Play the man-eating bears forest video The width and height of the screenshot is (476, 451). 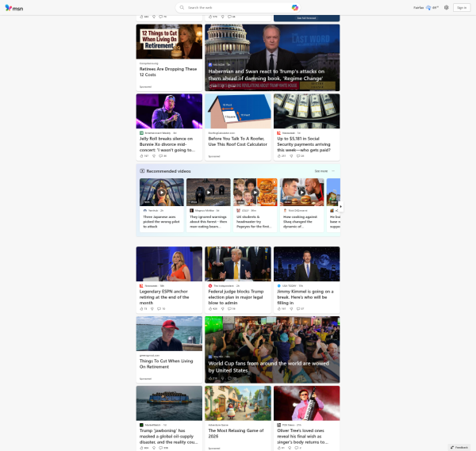(209, 193)
